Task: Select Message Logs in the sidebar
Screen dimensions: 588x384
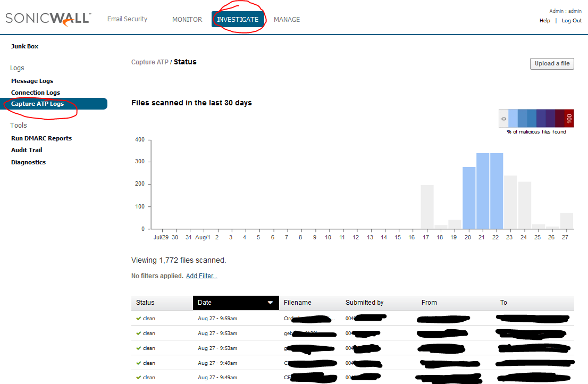Action: [x=32, y=81]
